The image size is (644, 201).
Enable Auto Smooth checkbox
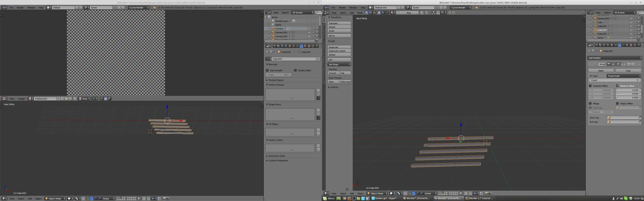pyautogui.click(x=267, y=70)
